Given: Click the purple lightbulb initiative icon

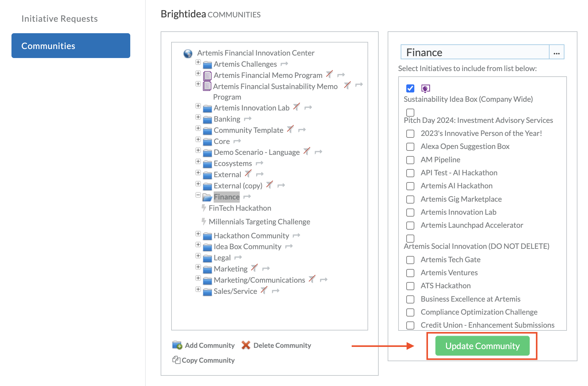Looking at the screenshot, I should pyautogui.click(x=425, y=89).
